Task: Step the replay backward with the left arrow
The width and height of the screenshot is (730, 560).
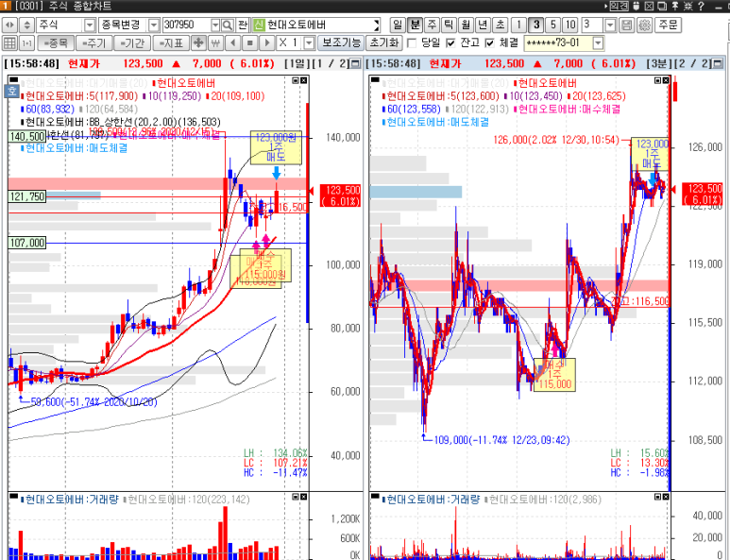Action: tap(233, 43)
